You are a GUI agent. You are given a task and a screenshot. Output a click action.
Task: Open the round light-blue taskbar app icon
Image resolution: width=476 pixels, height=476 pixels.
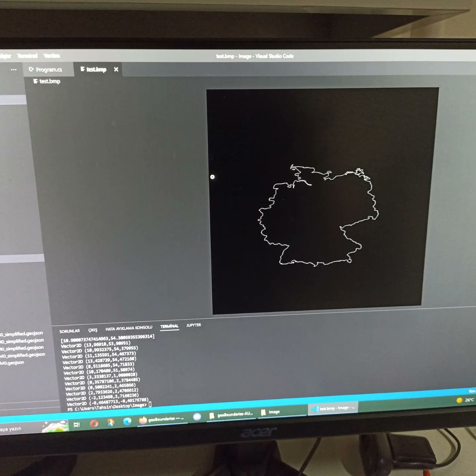[197, 417]
